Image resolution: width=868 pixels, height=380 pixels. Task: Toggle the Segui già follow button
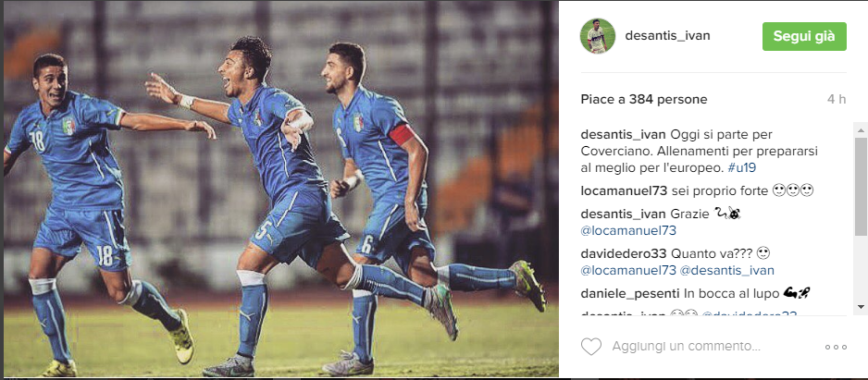[804, 36]
